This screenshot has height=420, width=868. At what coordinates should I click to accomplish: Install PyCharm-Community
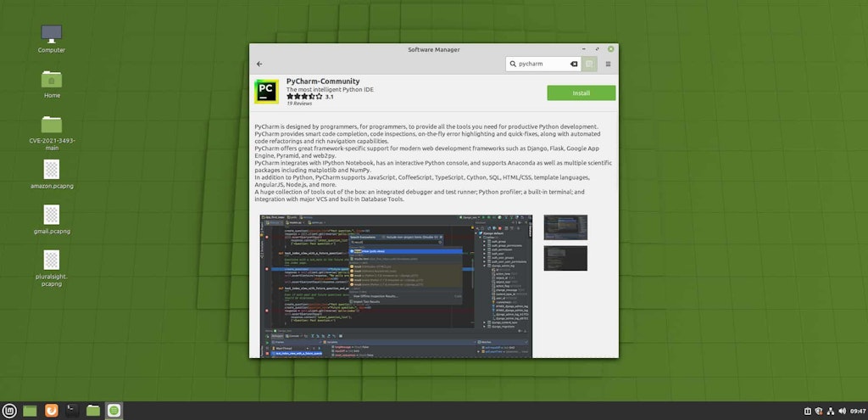point(581,93)
